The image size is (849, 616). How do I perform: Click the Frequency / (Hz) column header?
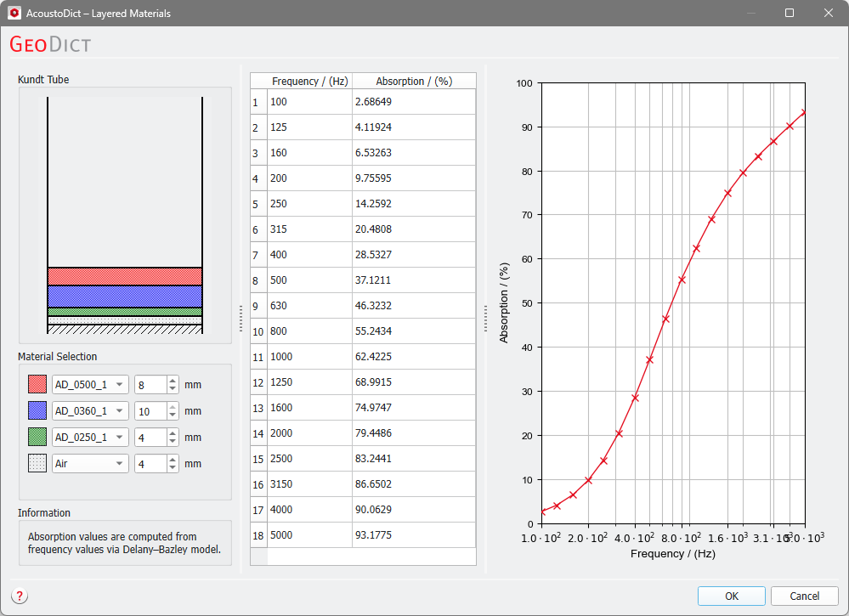[x=309, y=82]
